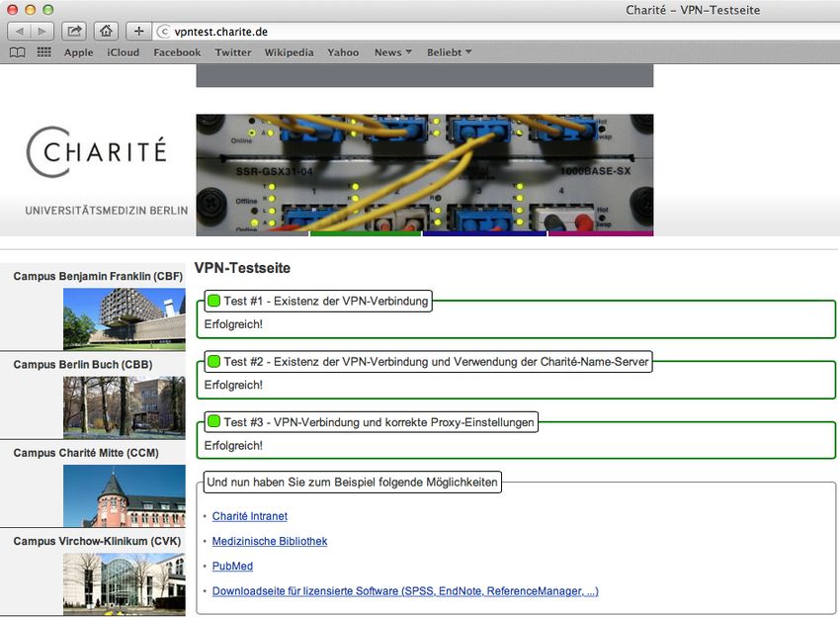Viewport: 840px width, 619px height.
Task: Click the network switch banner image
Action: click(x=425, y=173)
